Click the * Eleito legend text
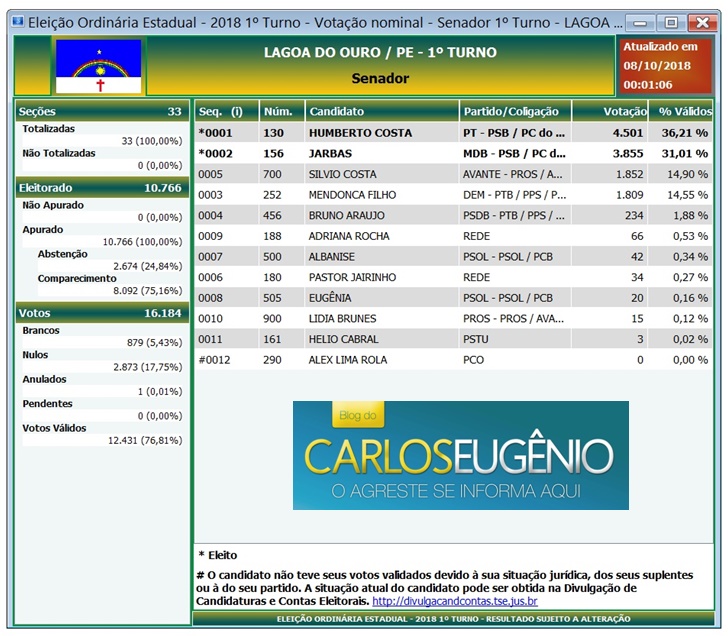Viewport: 728px width, 636px height. coord(218,555)
